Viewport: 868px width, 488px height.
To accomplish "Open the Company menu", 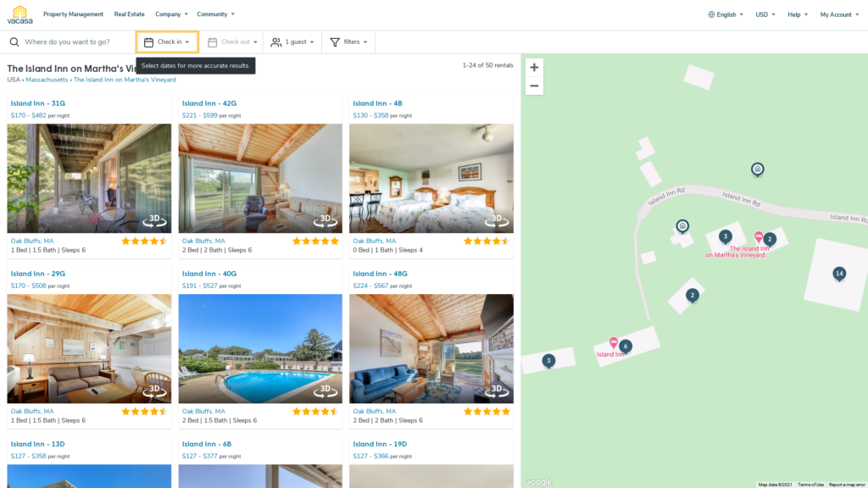I will click(171, 14).
